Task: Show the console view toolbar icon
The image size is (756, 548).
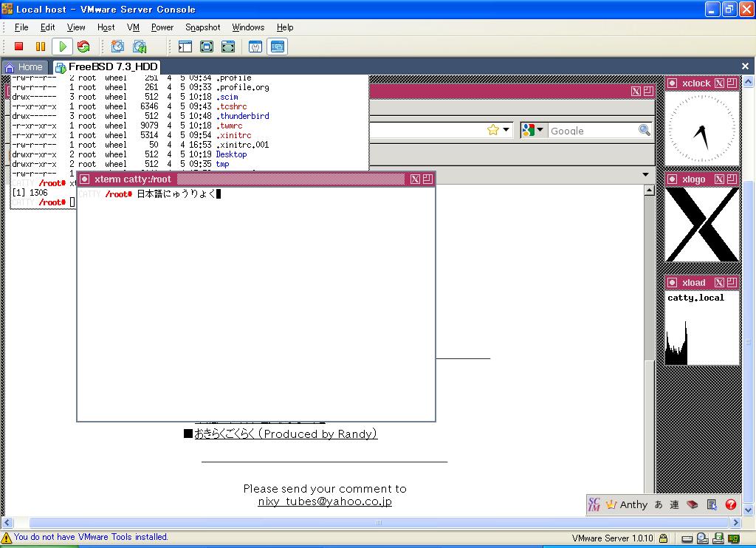Action: pyautogui.click(x=278, y=47)
